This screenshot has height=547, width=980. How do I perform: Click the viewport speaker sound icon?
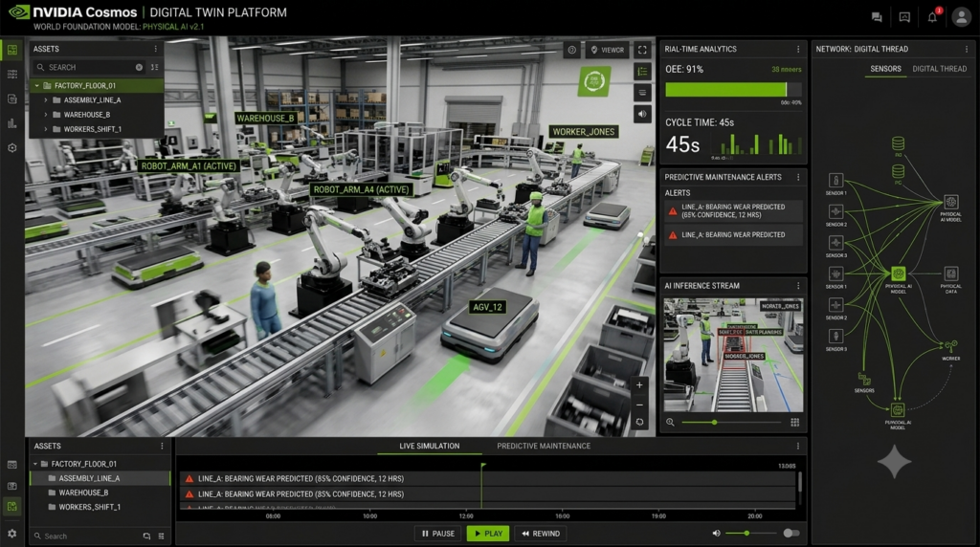click(642, 114)
